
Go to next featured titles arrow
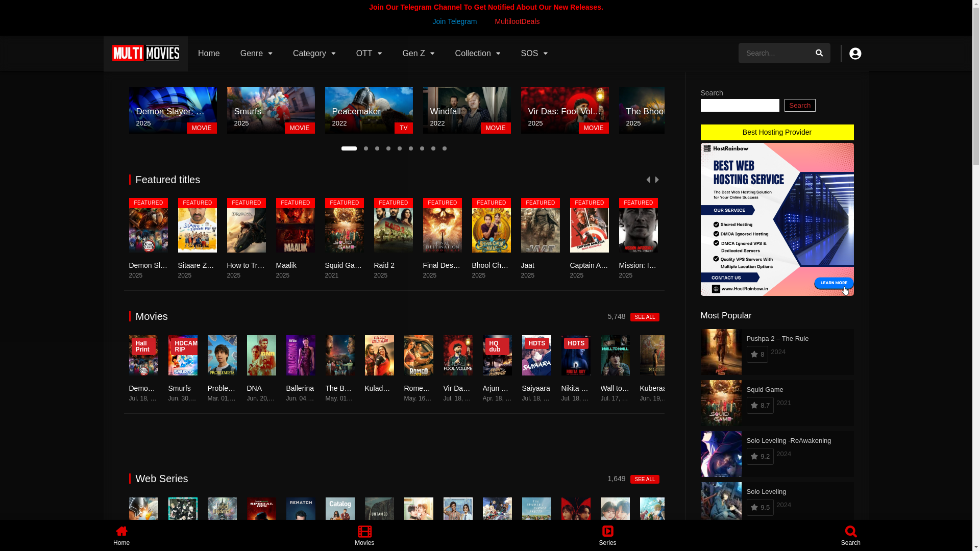(x=657, y=180)
